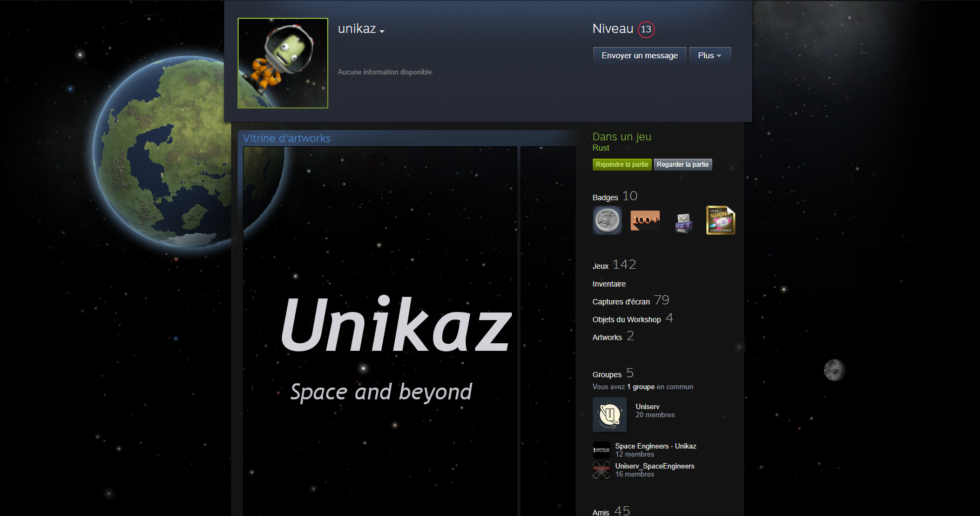The height and width of the screenshot is (516, 980).
Task: Open the Uniserv_SpaceEngineers group avatar icon
Action: point(601,470)
